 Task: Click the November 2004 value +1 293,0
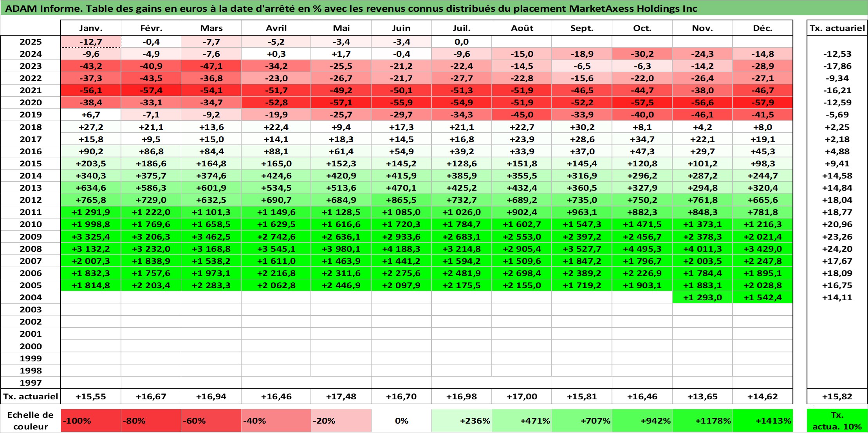coord(702,298)
